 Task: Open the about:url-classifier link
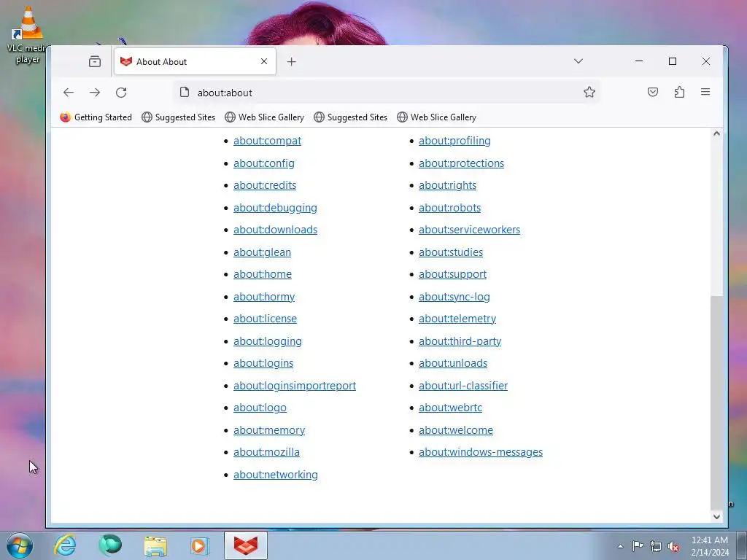463,386
